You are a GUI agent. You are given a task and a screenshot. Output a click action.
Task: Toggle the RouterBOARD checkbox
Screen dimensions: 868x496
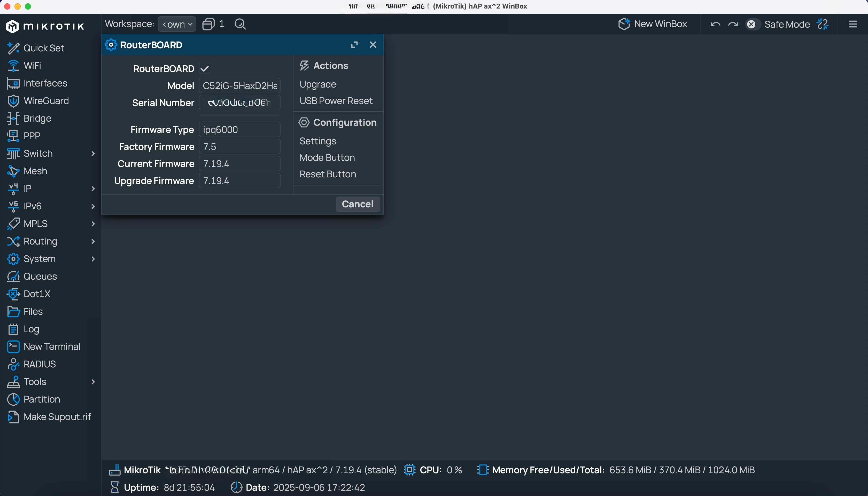tap(205, 69)
